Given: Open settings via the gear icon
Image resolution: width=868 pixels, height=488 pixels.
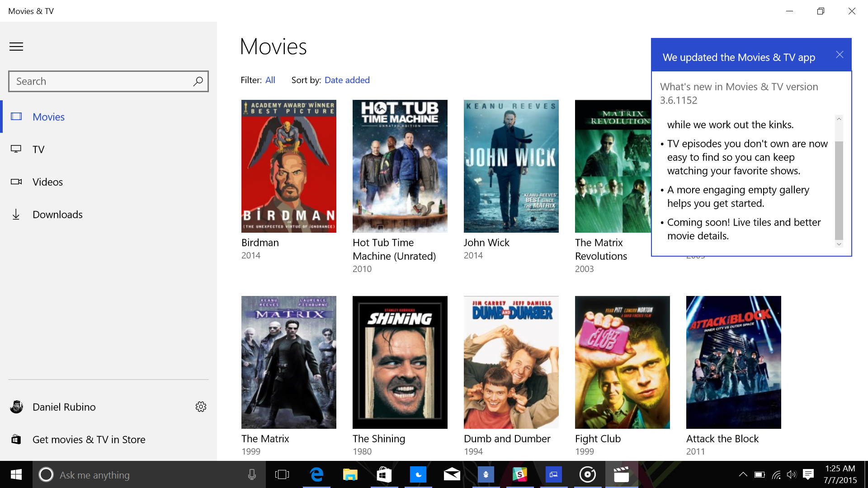Looking at the screenshot, I should click(201, 407).
